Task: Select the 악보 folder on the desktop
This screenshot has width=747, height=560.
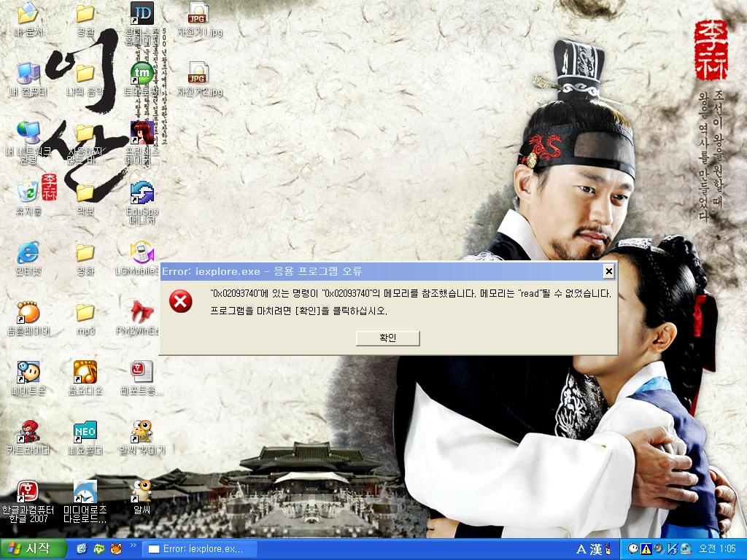Action: tap(85, 198)
